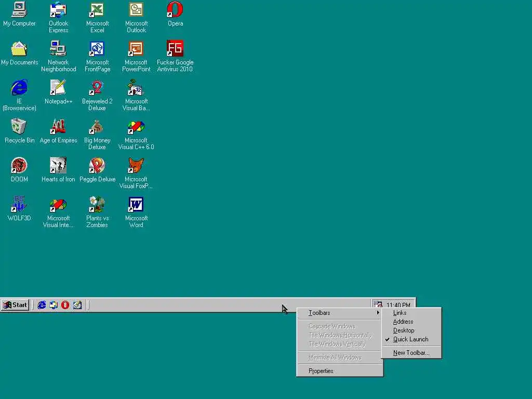Click the Big Money Deluxe shortcut

(x=97, y=135)
